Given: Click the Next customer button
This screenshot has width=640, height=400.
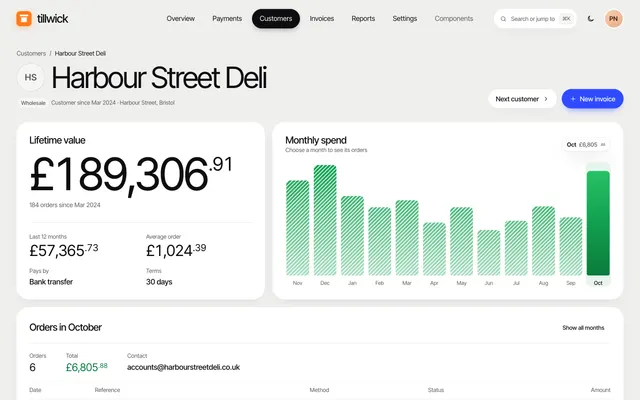Looking at the screenshot, I should tap(522, 99).
